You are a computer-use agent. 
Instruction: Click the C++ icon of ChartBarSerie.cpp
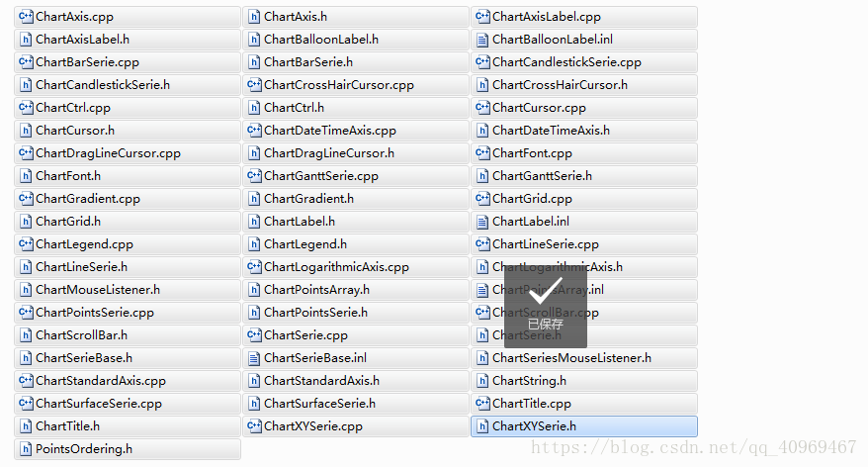(26, 62)
